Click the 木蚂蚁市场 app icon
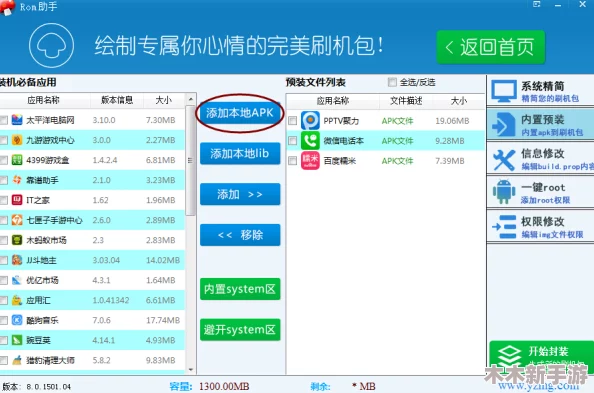This screenshot has height=393, width=594. pos(17,240)
